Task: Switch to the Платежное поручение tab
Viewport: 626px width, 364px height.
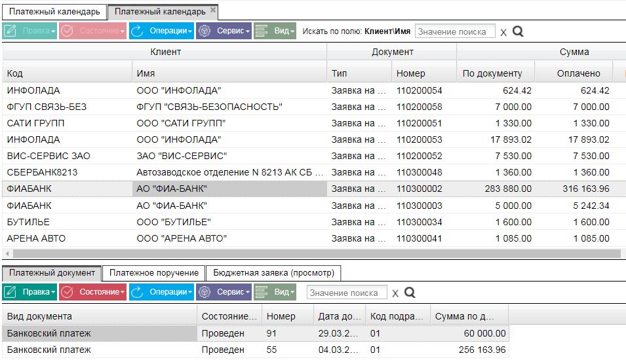Action: point(153,273)
